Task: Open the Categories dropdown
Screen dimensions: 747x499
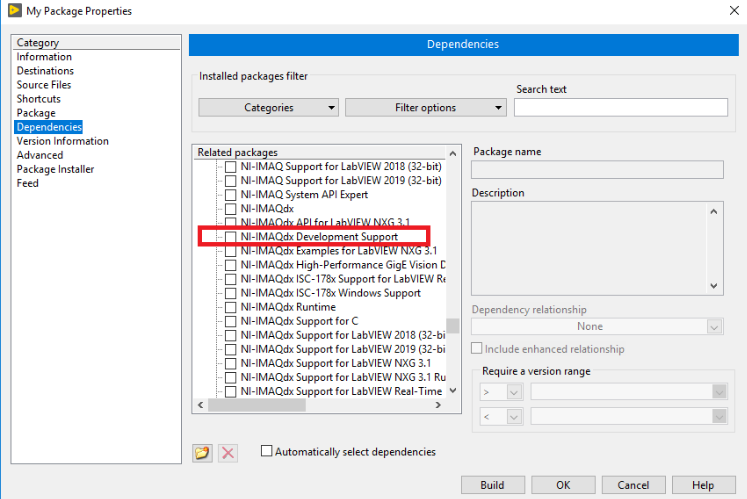Action: [269, 108]
